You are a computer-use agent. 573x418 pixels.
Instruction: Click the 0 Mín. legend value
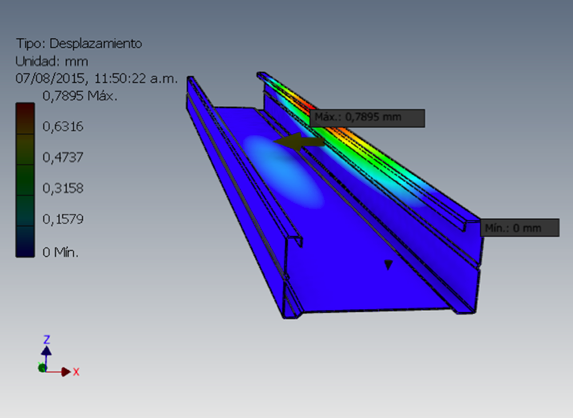click(x=61, y=252)
